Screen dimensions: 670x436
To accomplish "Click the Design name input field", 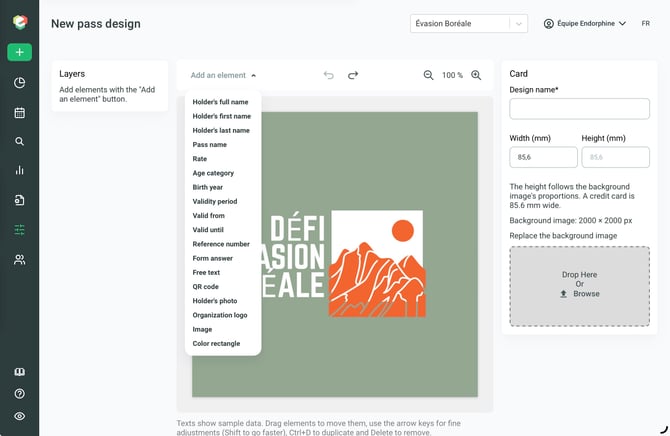I will point(579,109).
